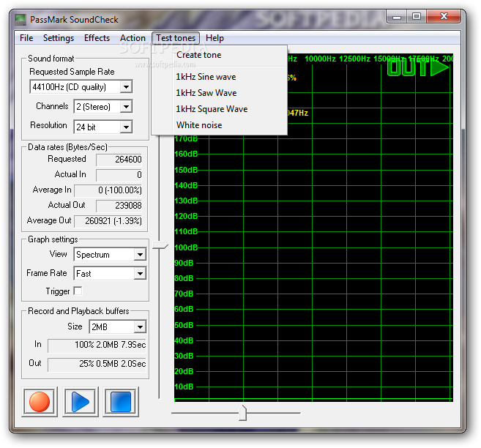Minimize the SoundCheck window
This screenshot has height=448, width=481.
coord(397,16)
